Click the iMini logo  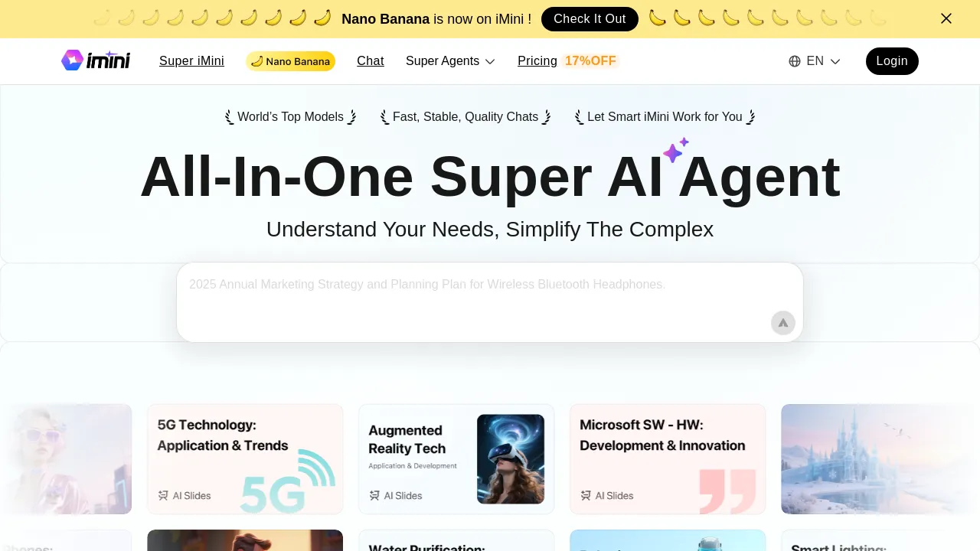96,60
